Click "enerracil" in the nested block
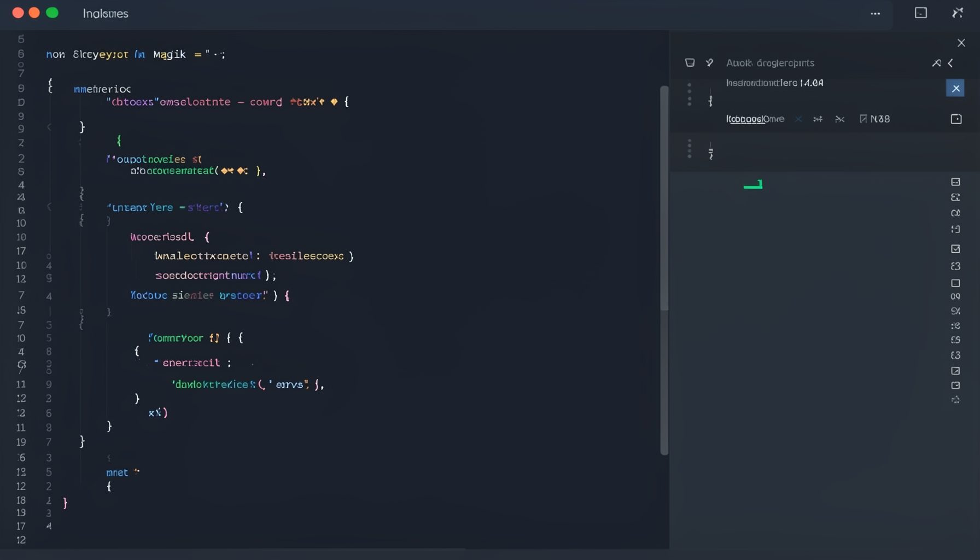Viewport: 980px width, 560px height. 191,363
